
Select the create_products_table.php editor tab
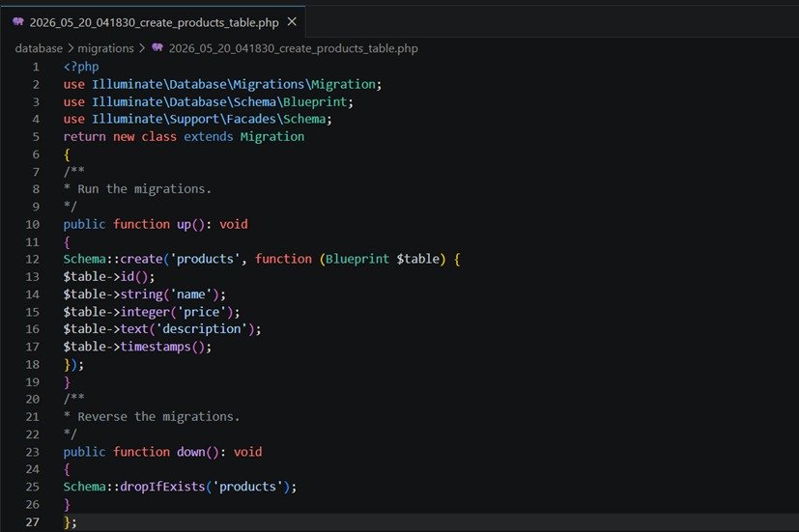click(x=153, y=22)
